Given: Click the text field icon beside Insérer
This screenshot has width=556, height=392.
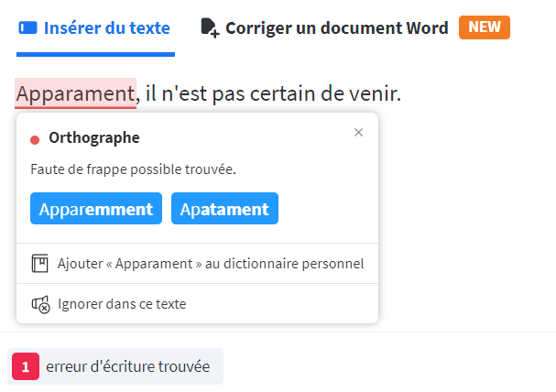Looking at the screenshot, I should coord(28,28).
